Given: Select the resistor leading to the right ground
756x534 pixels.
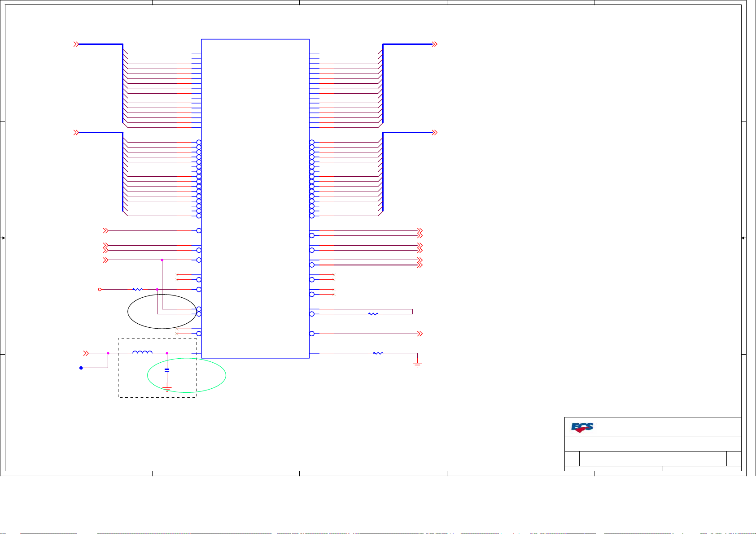Looking at the screenshot, I should [x=378, y=353].
